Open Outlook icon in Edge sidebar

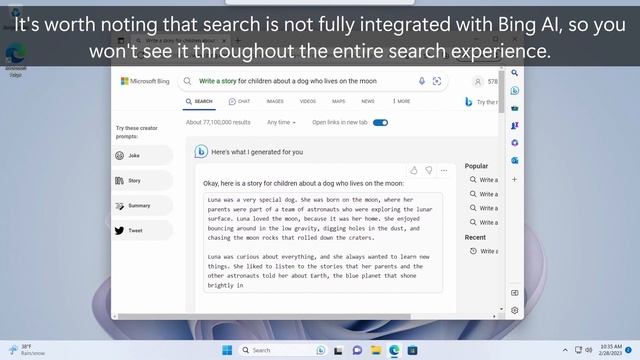(x=515, y=160)
